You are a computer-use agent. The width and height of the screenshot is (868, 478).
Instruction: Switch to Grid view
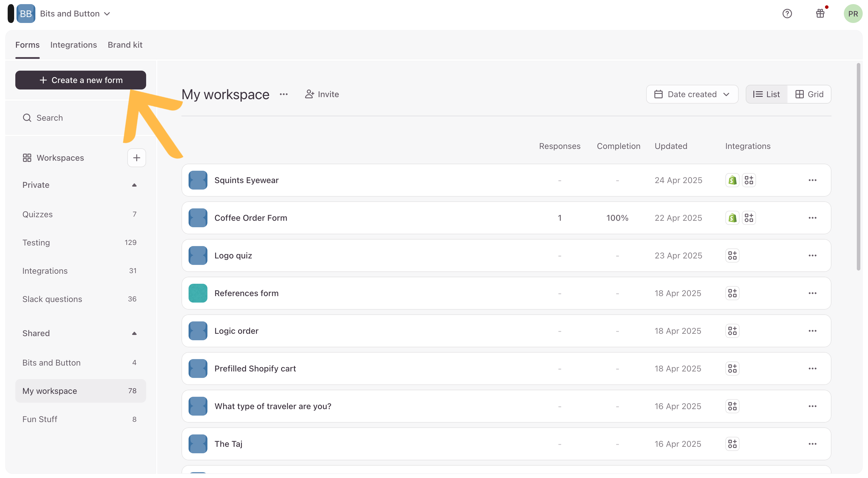point(809,94)
